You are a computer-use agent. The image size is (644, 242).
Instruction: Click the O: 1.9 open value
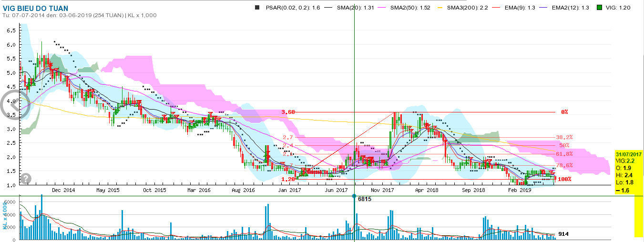[623, 168]
